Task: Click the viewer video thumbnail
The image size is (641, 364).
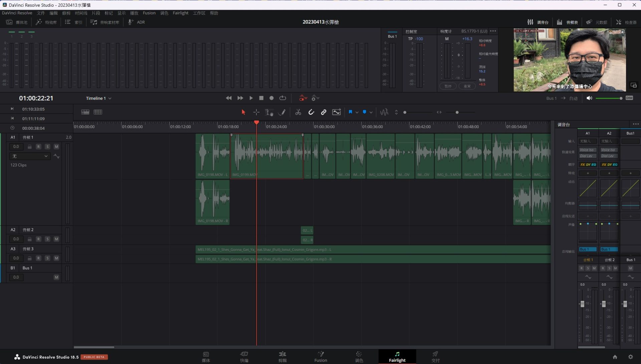Action: (x=569, y=60)
